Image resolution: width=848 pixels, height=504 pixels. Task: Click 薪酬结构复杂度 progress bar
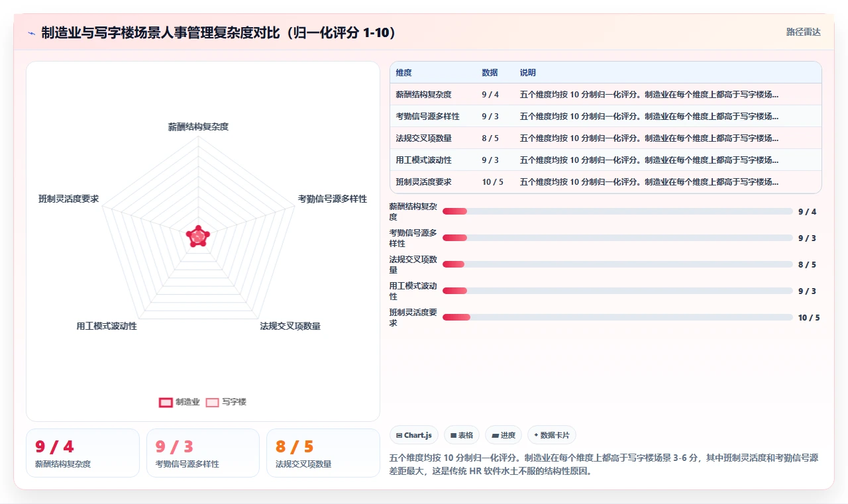[617, 211]
